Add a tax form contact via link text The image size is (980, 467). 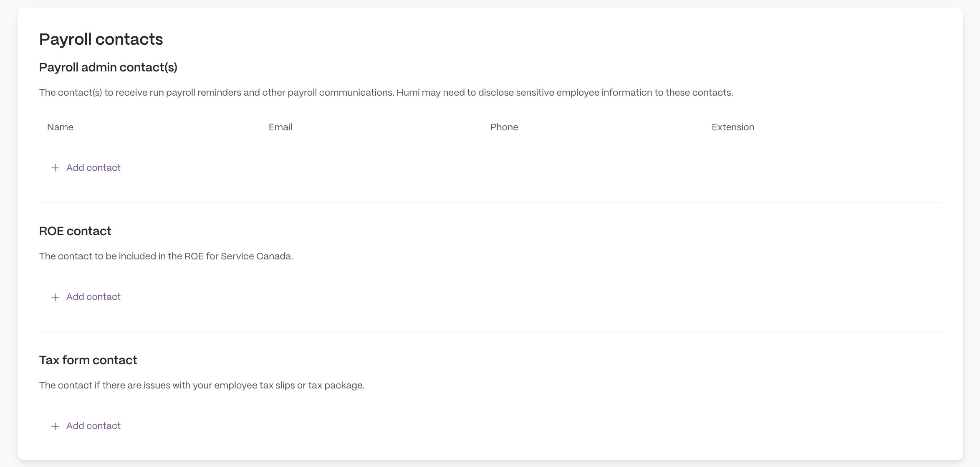(93, 426)
